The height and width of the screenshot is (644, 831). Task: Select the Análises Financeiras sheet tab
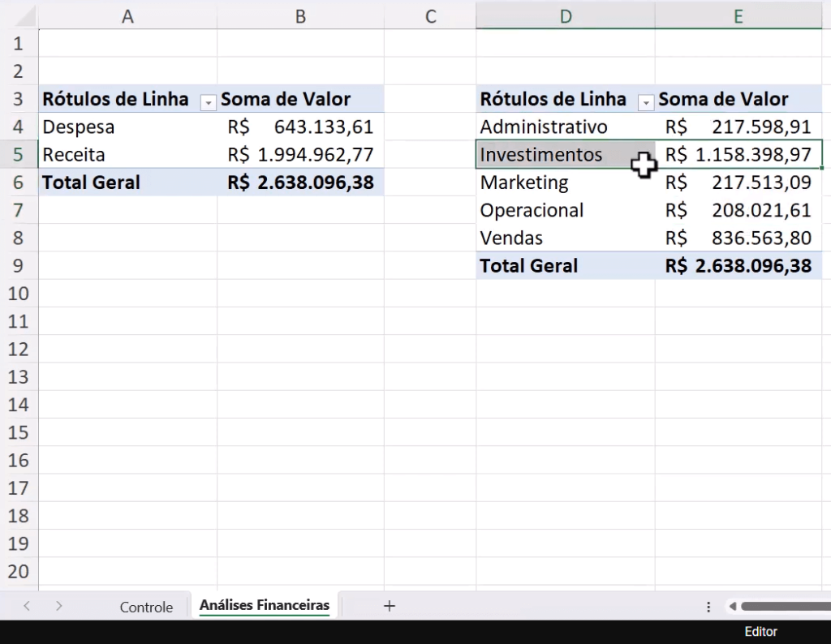[x=265, y=605]
